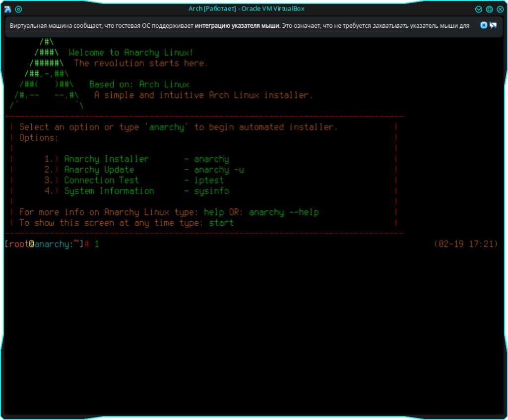The image size is (508, 420).
Task: Click the 'Connection Test' option text
Action: click(101, 180)
